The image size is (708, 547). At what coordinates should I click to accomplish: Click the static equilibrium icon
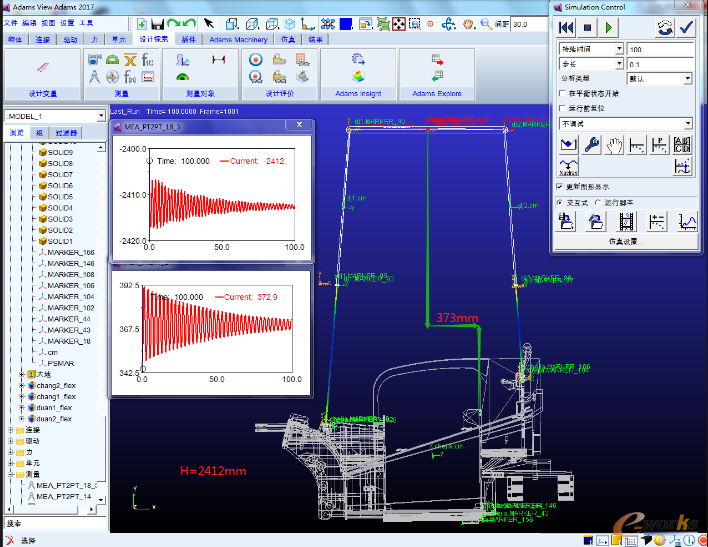click(568, 145)
